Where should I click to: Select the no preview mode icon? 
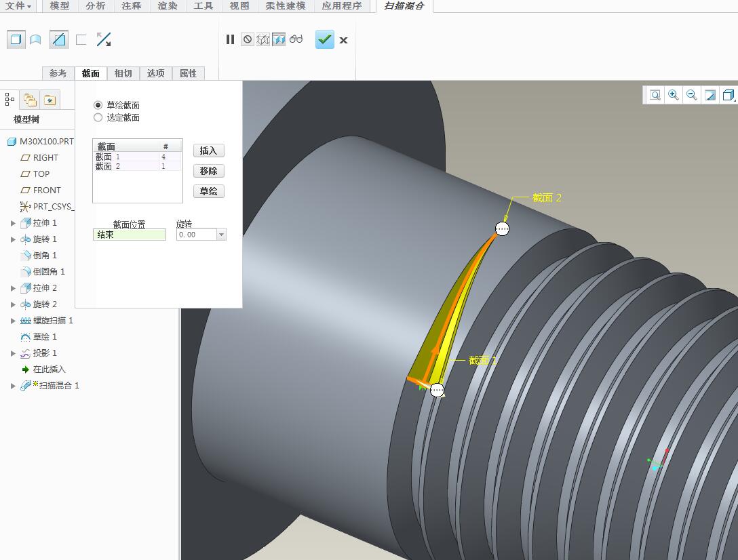tap(248, 39)
